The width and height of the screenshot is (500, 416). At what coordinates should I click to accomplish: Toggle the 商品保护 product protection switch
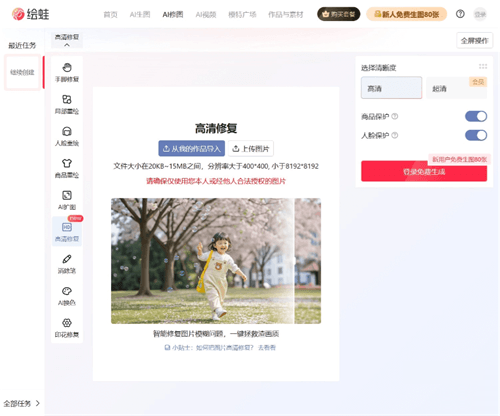476,116
